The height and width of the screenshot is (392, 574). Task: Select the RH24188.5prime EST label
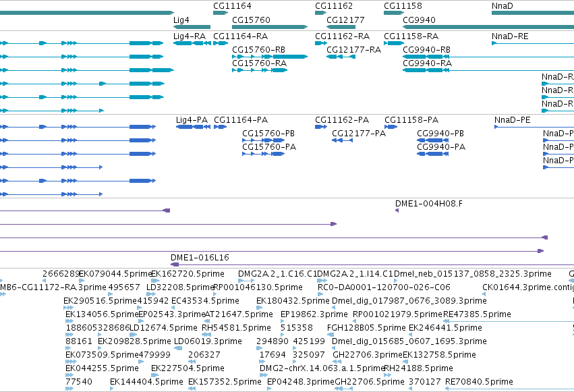click(x=418, y=368)
